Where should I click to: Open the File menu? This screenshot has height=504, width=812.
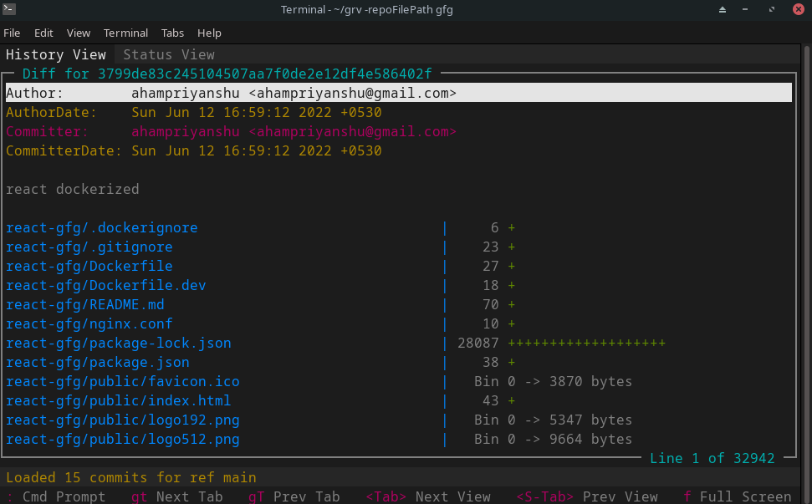click(12, 33)
